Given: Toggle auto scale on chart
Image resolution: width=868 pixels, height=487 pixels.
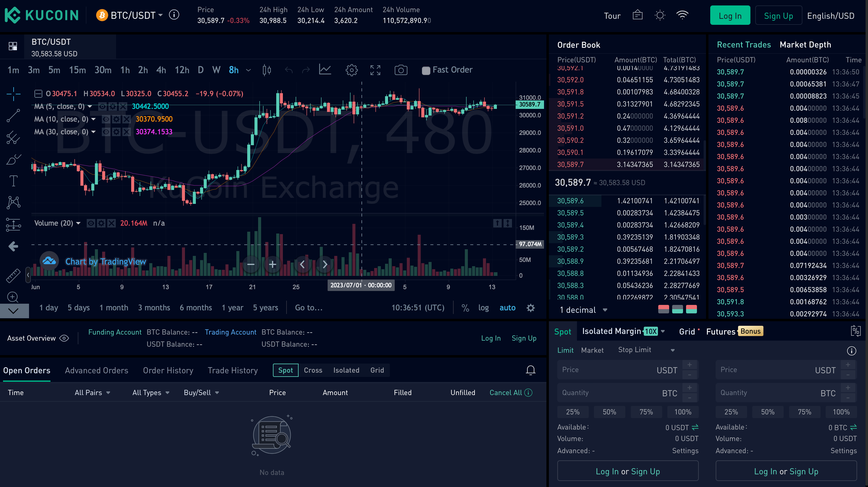Looking at the screenshot, I should coord(507,308).
